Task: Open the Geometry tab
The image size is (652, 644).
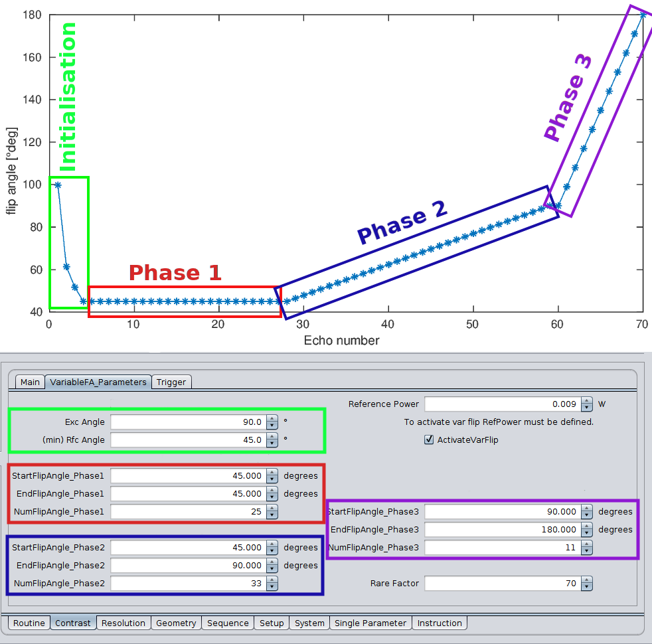Action: (176, 623)
